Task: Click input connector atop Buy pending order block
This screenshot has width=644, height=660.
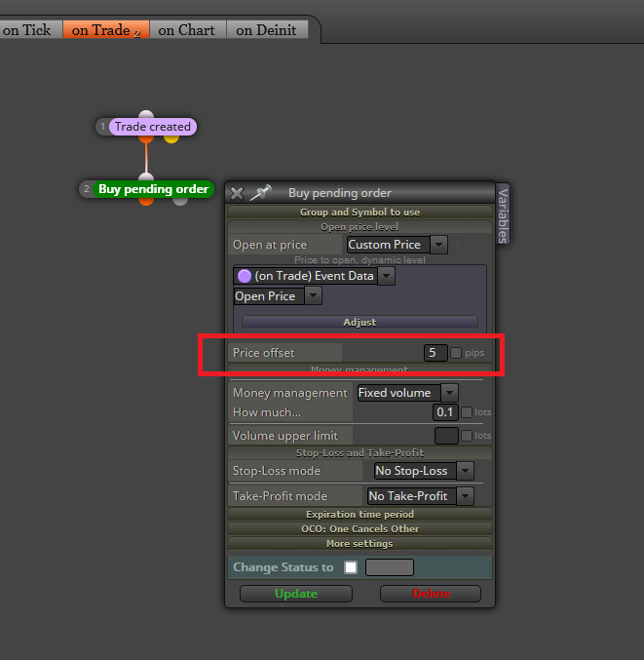Action: [146, 176]
